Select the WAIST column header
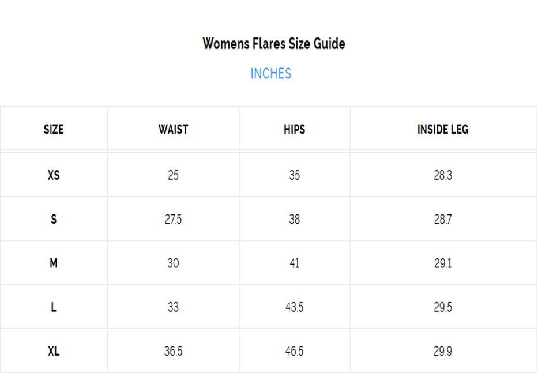This screenshot has width=538, height=392. [173, 129]
